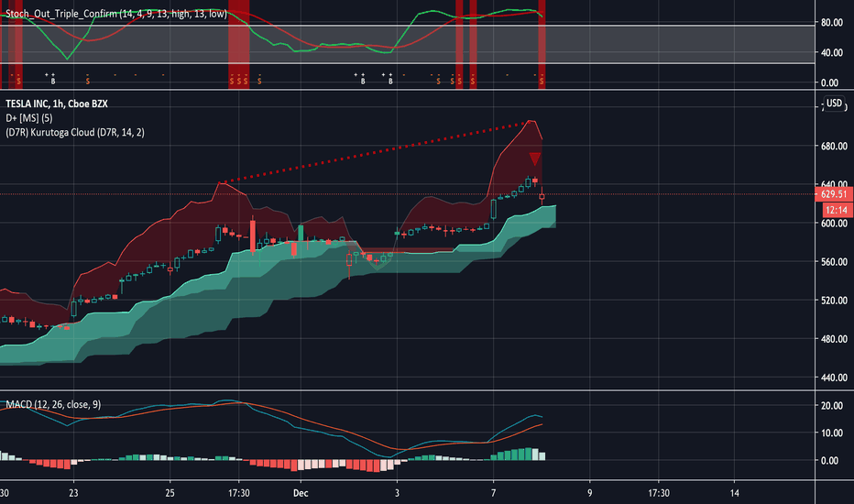Screen dimensions: 854x504
Task: Click the 20.00 level on MACD scale
Action: click(x=832, y=406)
